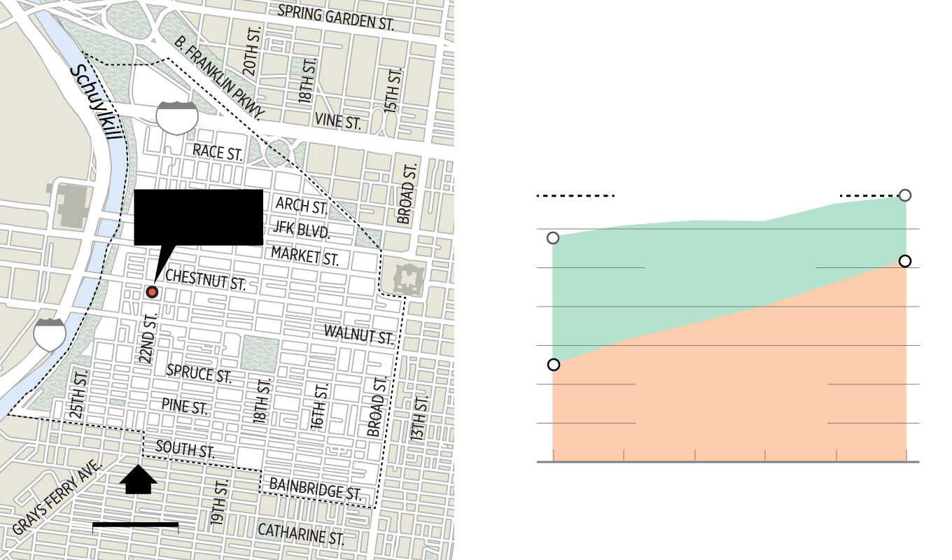Click the black-outlined circle at orange area's right end
Screen dimensions: 952x560
(x=904, y=261)
